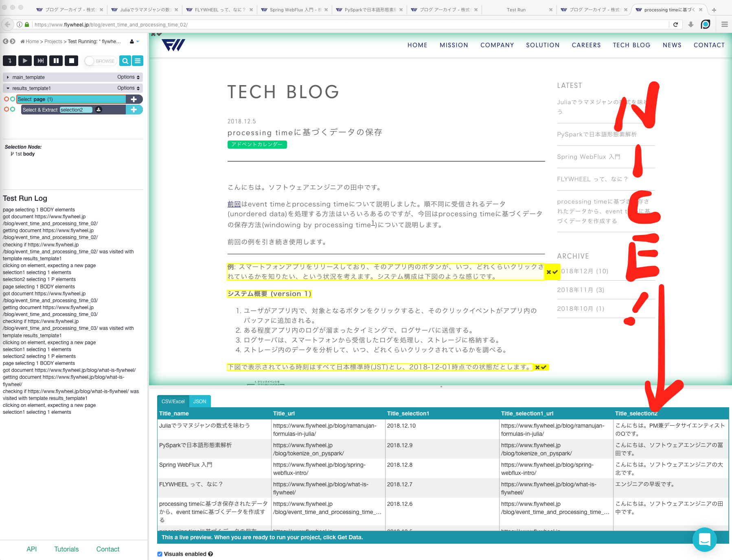The height and width of the screenshot is (560, 732).
Task: Open CONTACT in site navigation
Action: coord(709,45)
